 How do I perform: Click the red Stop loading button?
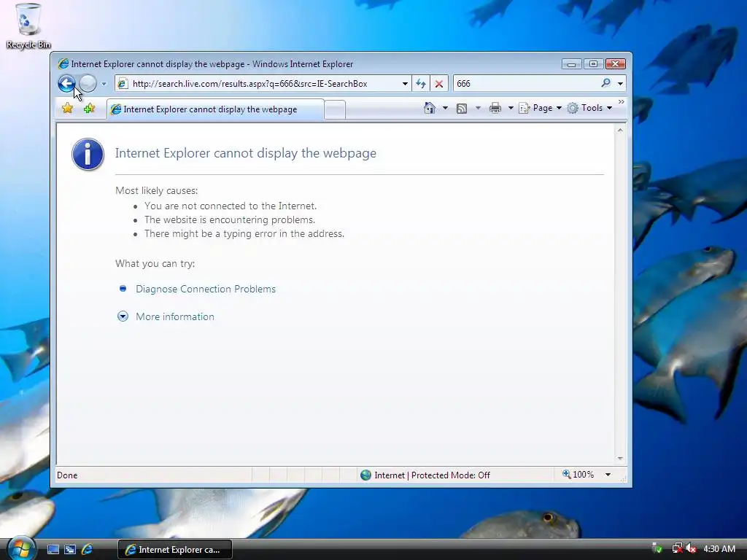pyautogui.click(x=438, y=84)
